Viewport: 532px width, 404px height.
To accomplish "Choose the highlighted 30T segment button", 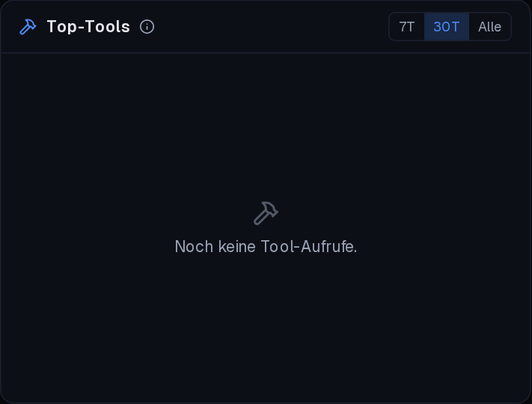I will pos(447,27).
